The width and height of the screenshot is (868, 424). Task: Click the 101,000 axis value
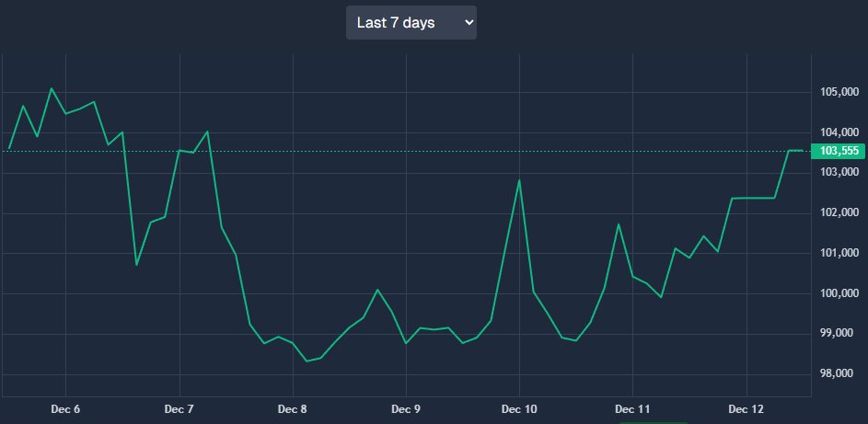[x=839, y=253]
